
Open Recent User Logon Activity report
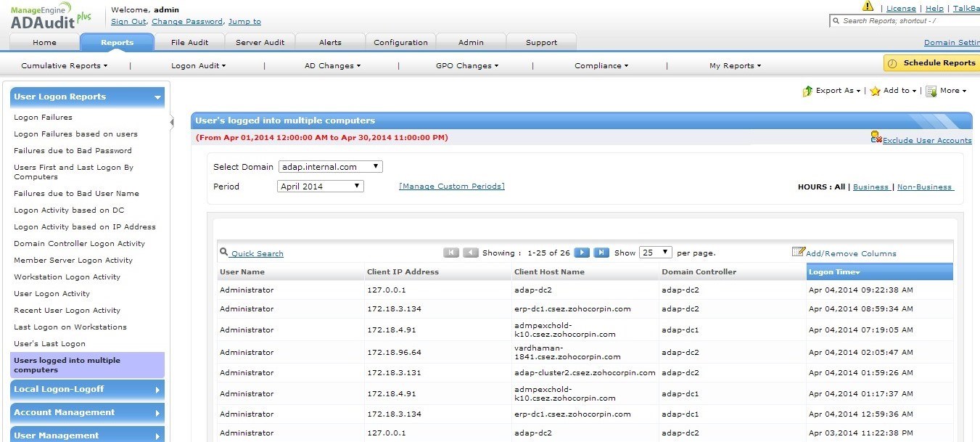(67, 311)
